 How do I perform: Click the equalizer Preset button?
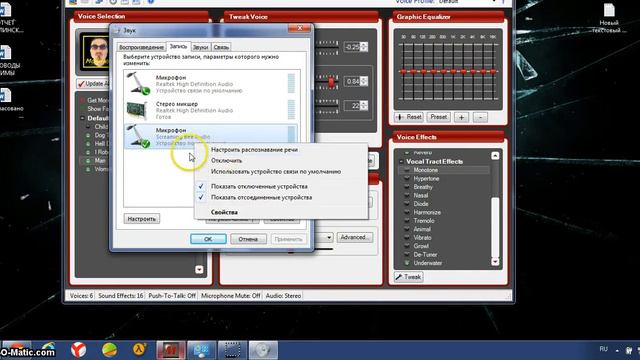pos(439,117)
